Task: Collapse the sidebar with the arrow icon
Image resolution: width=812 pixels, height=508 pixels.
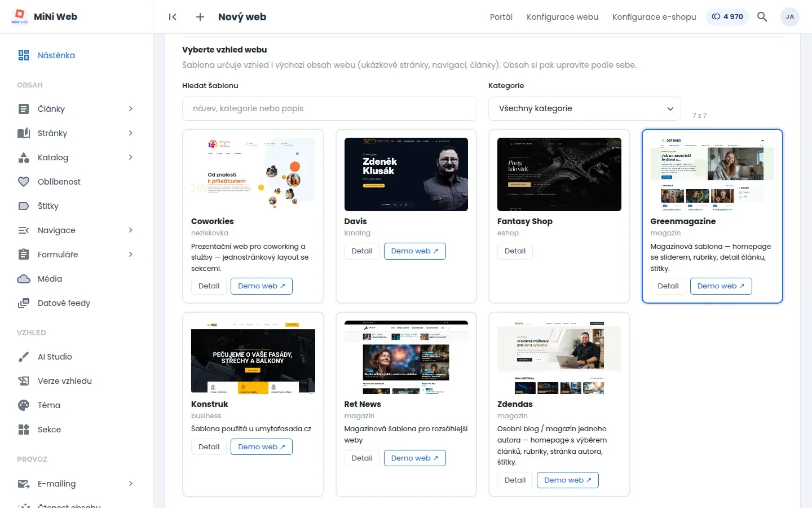Action: coord(173,17)
